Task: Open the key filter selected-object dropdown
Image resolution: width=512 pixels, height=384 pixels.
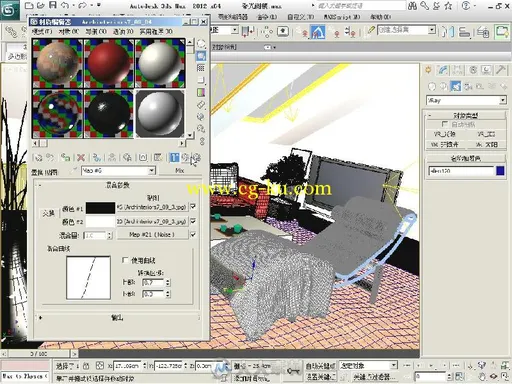Action: tap(368, 366)
